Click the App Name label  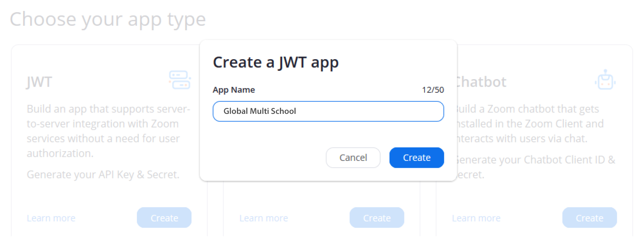[x=234, y=90]
